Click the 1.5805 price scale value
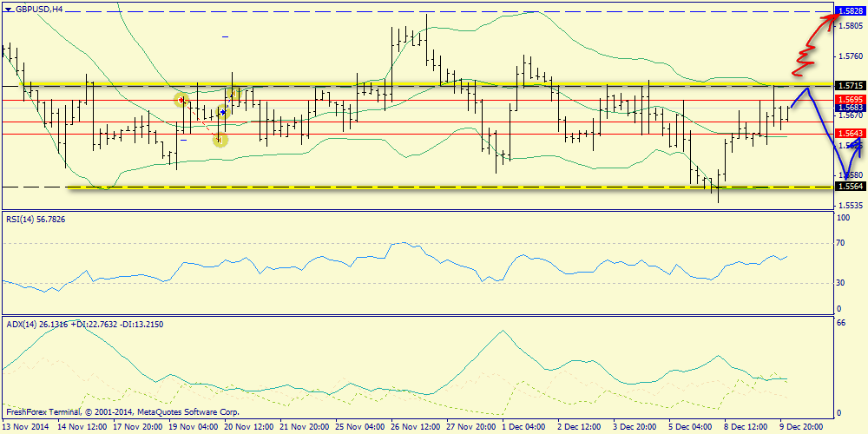This screenshot has width=868, height=434. 851,25
